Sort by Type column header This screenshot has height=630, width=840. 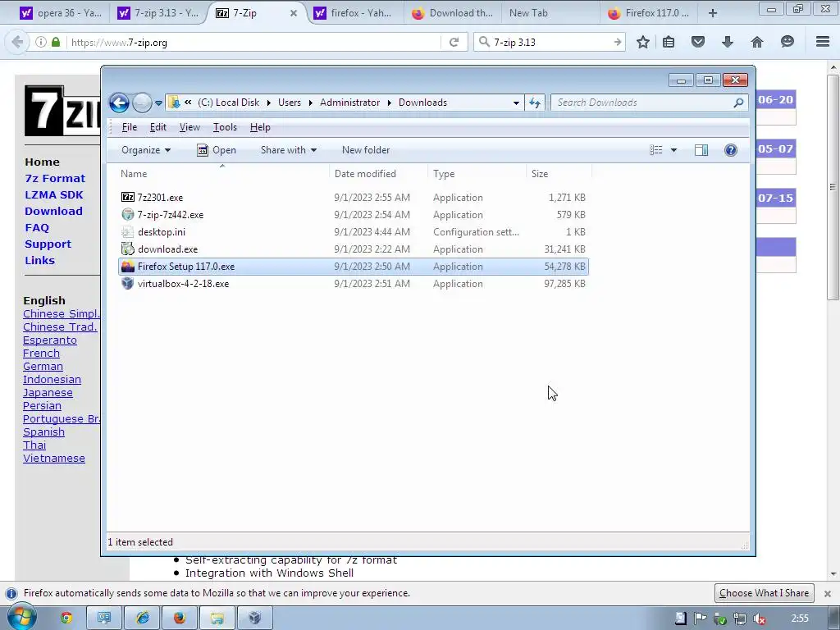477,174
